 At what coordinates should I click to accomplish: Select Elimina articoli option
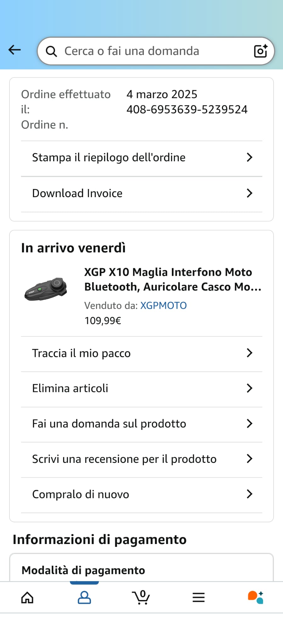point(142,388)
